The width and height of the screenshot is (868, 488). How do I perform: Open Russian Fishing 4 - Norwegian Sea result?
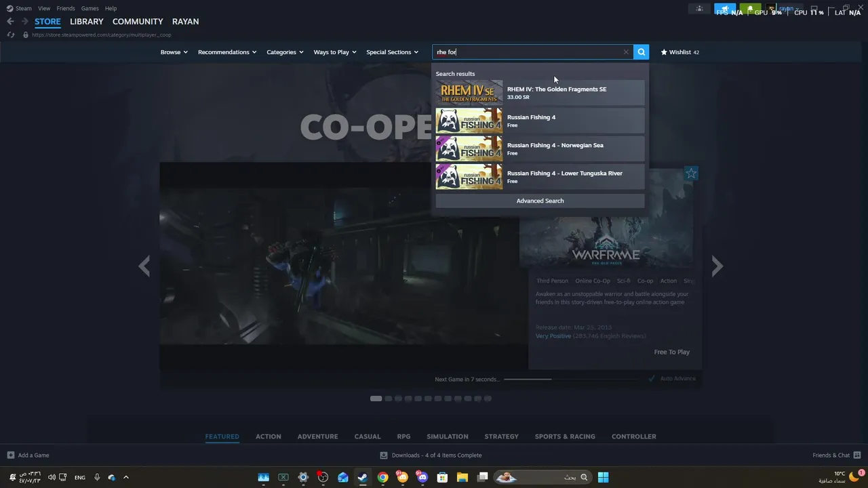click(540, 148)
